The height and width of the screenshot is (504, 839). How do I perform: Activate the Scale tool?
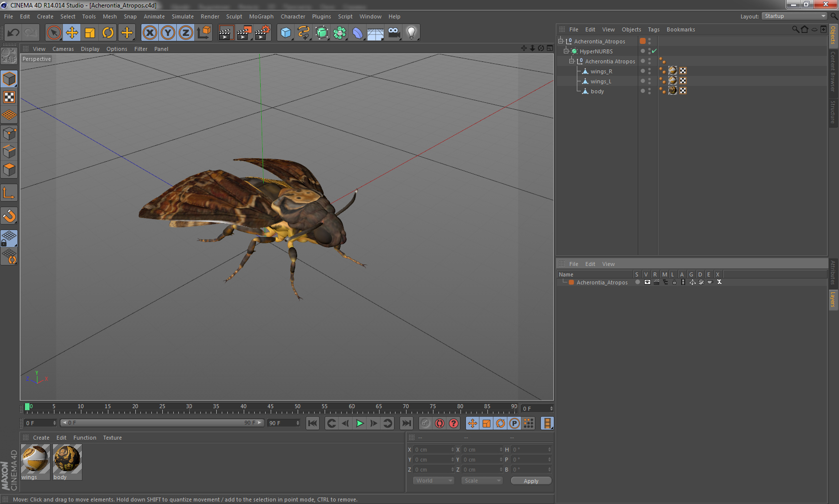coord(90,33)
